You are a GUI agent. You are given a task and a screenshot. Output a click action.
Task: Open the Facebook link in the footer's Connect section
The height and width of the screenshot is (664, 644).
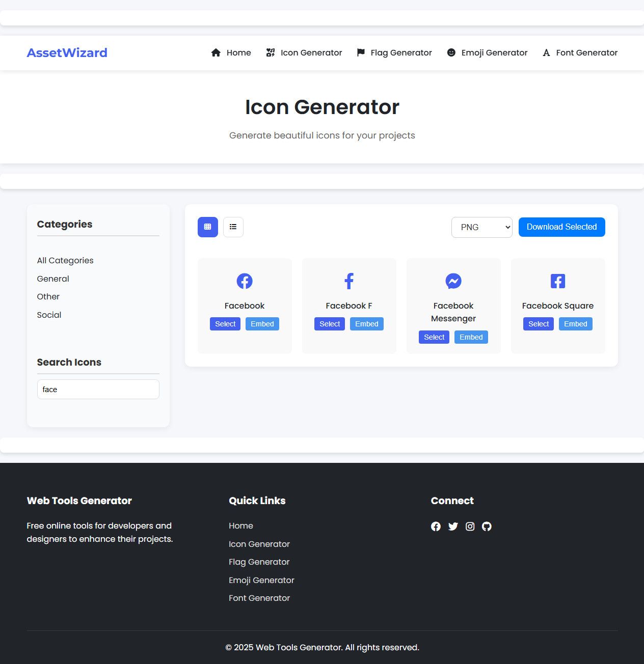(x=436, y=527)
